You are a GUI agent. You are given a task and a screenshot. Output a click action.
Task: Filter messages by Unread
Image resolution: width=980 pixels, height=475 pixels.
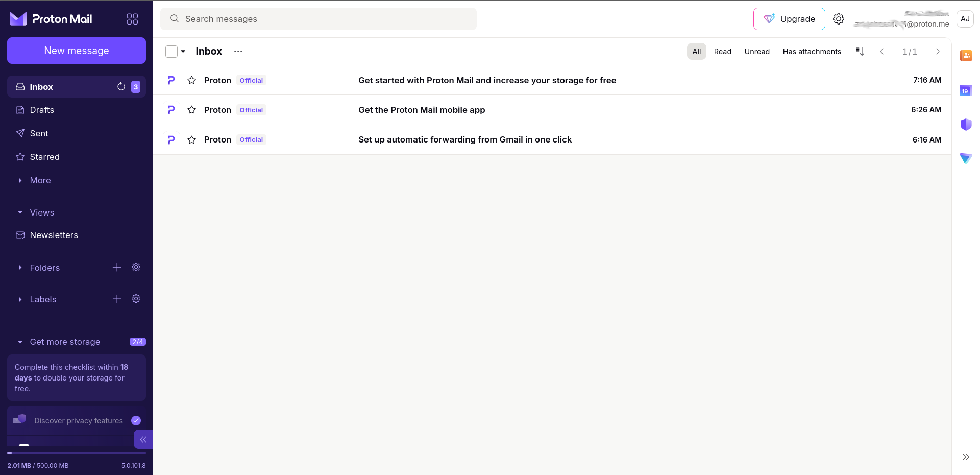[x=756, y=52]
